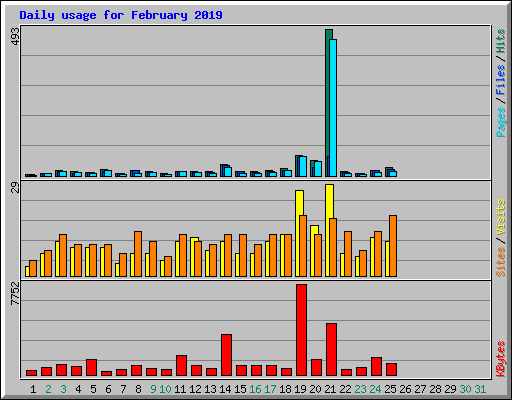Image resolution: width=512 pixels, height=400 pixels.
Task: Click the 7752 axis maximum label
Action: pyautogui.click(x=15, y=294)
